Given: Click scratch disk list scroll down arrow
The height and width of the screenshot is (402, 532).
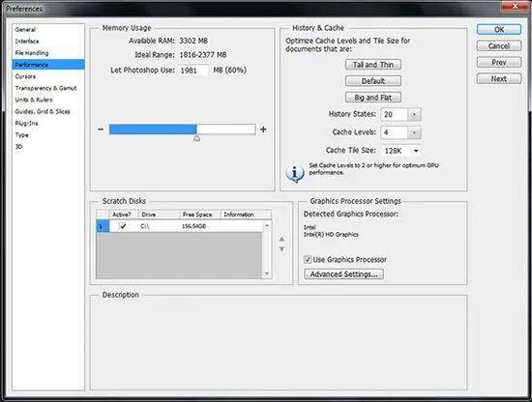Looking at the screenshot, I should pyautogui.click(x=267, y=273).
